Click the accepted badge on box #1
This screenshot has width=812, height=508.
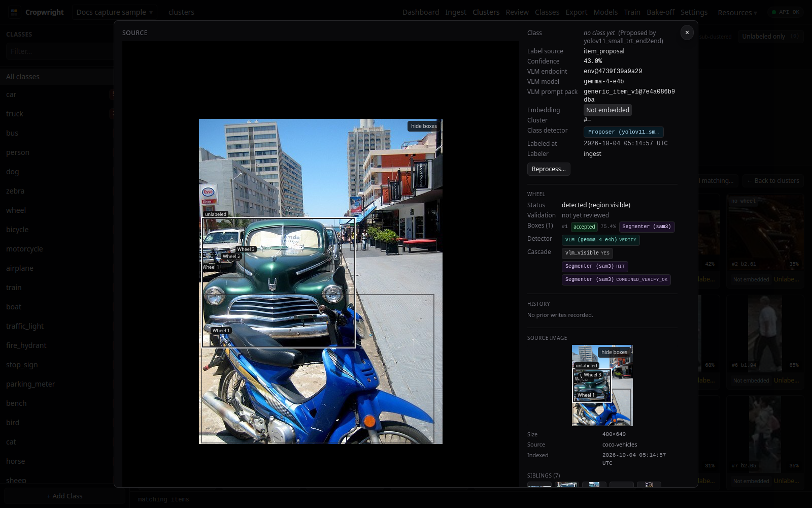point(584,227)
